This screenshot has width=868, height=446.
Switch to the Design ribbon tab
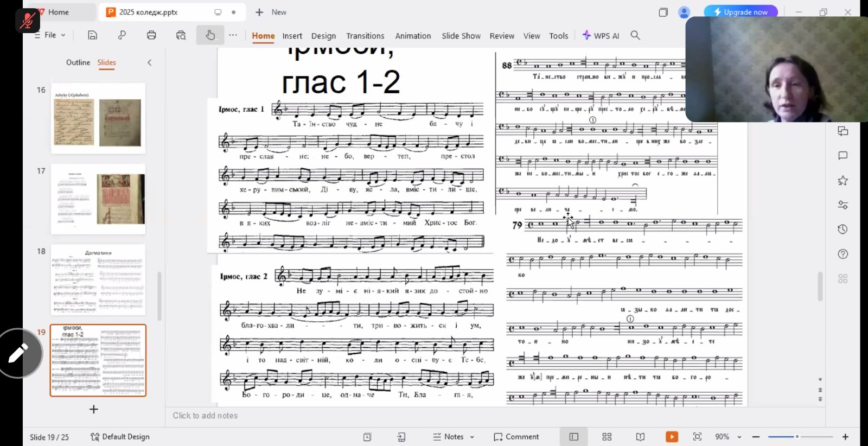pos(323,36)
